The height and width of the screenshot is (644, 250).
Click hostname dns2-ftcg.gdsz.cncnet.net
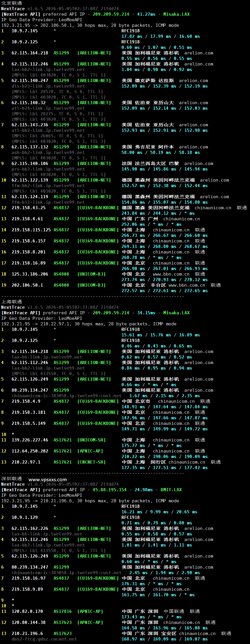pyautogui.click(x=44, y=639)
